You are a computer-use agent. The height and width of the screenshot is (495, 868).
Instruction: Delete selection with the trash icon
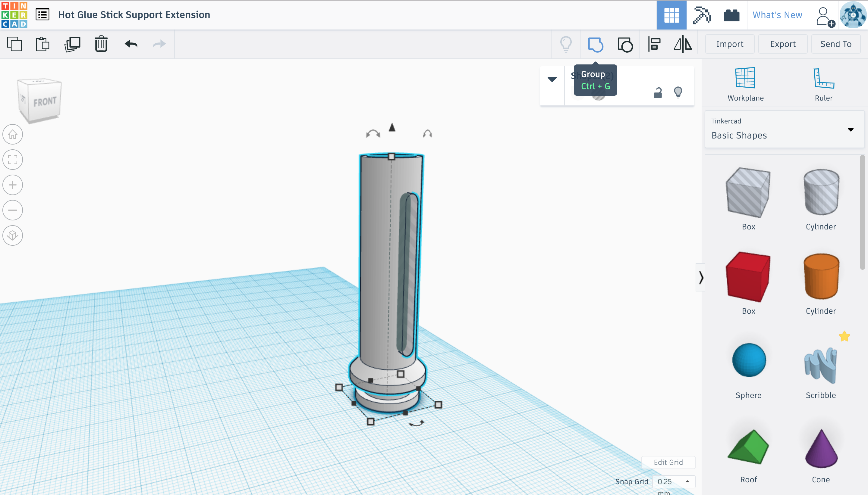(x=101, y=44)
